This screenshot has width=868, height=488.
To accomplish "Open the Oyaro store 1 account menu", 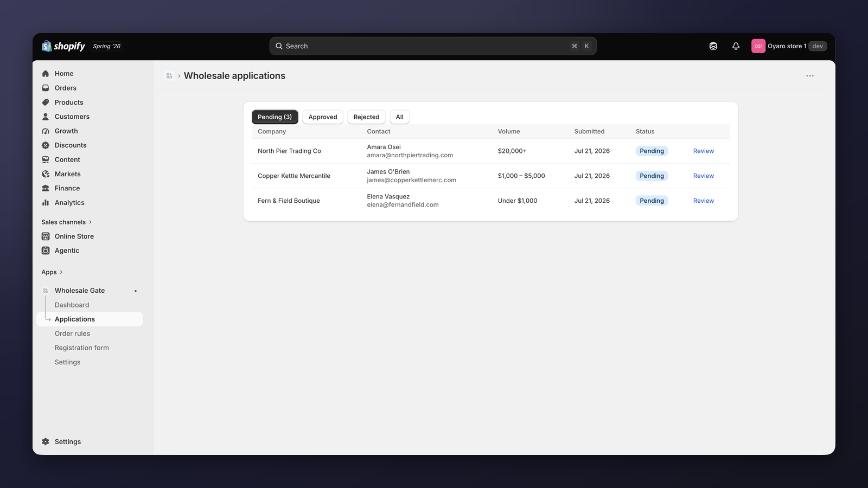I will (x=789, y=46).
